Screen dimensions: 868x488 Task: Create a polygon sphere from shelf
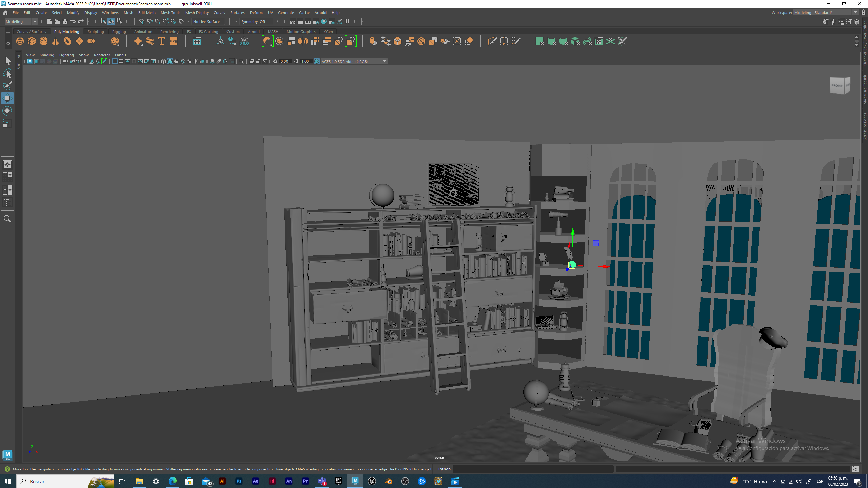[20, 41]
